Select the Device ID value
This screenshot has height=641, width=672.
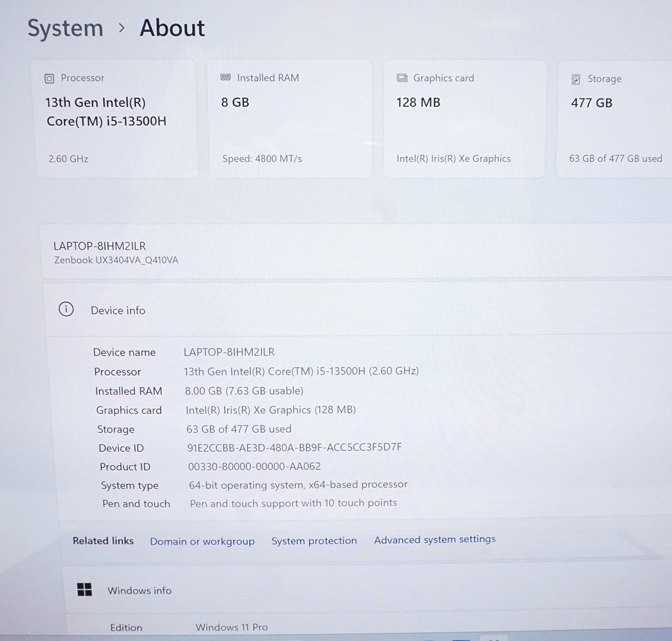pos(295,447)
